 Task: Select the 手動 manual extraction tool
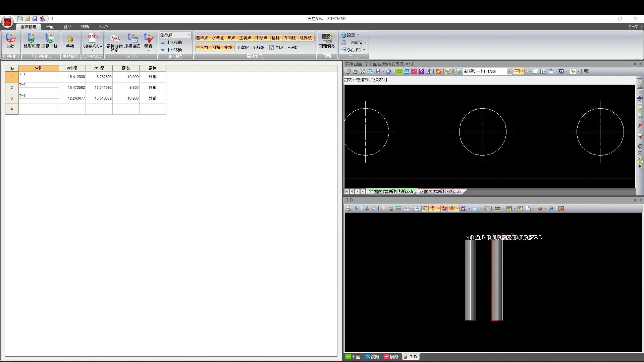point(70,41)
